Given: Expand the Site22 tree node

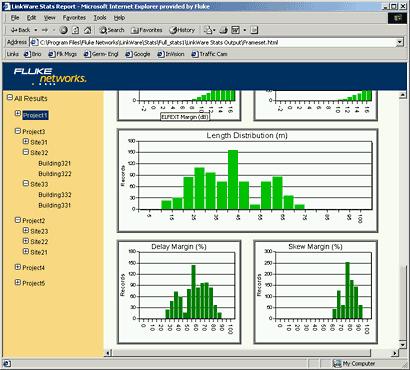Looking at the screenshot, I should tap(26, 241).
